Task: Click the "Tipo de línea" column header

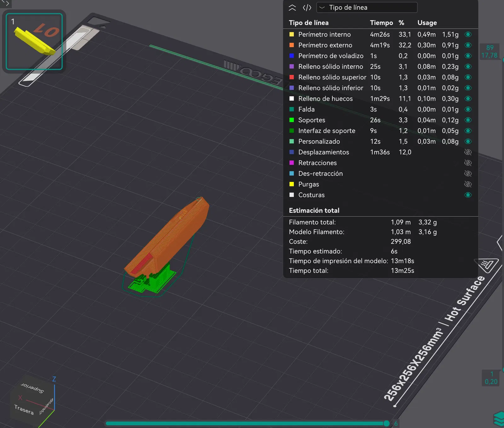Action: [309, 23]
